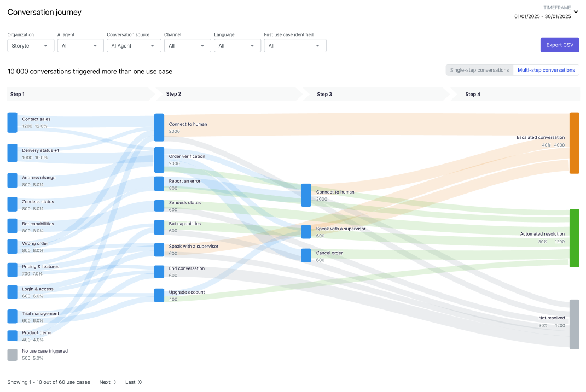Image resolution: width=586 pixels, height=392 pixels.
Task: Expand the AI agent filter dropdown
Action: (x=80, y=46)
